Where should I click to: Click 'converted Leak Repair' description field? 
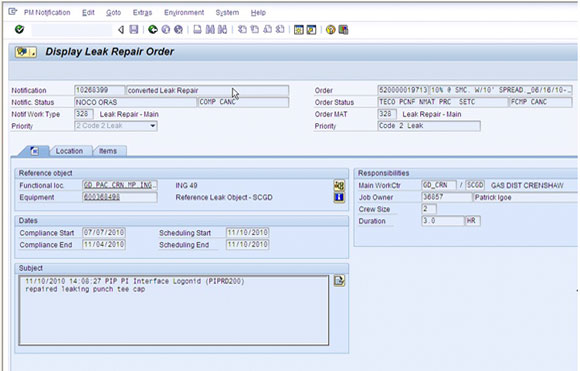pos(207,90)
